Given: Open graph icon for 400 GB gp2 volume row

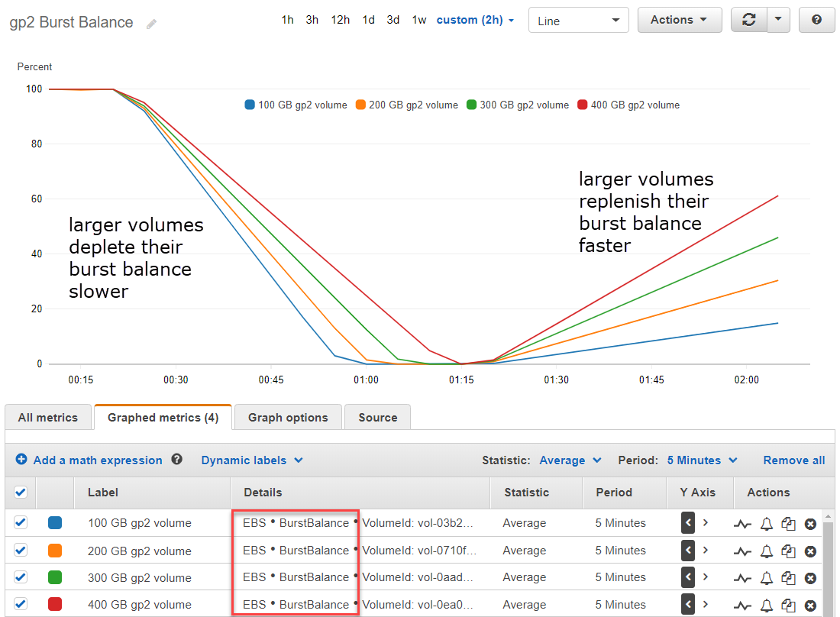Looking at the screenshot, I should (x=742, y=606).
